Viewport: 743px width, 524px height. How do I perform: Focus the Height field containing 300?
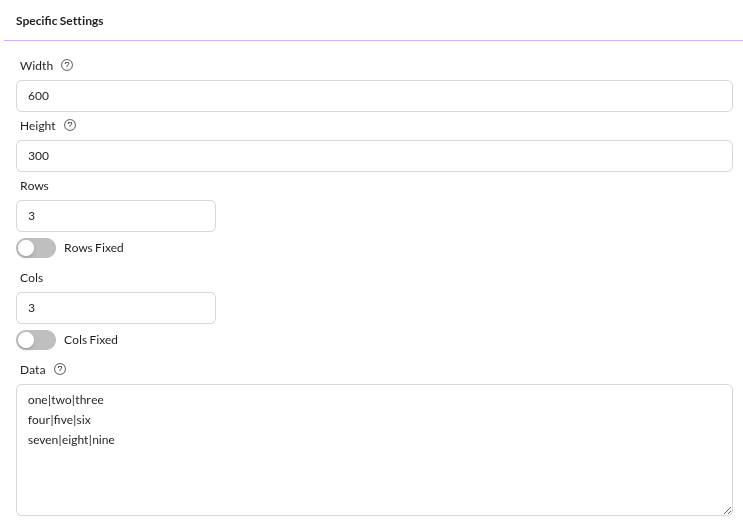[x=374, y=156]
